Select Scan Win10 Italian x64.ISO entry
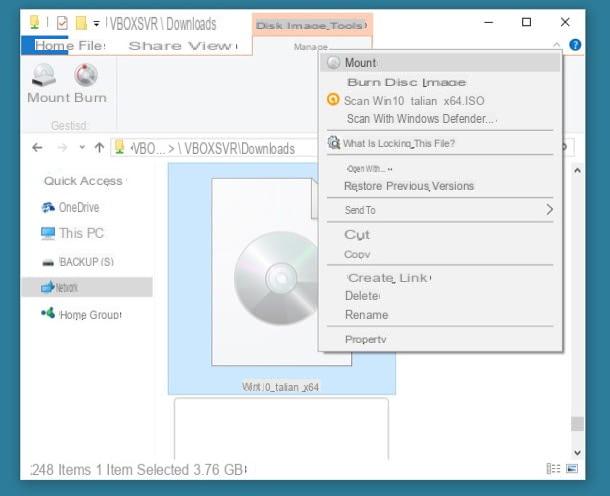 click(x=440, y=101)
